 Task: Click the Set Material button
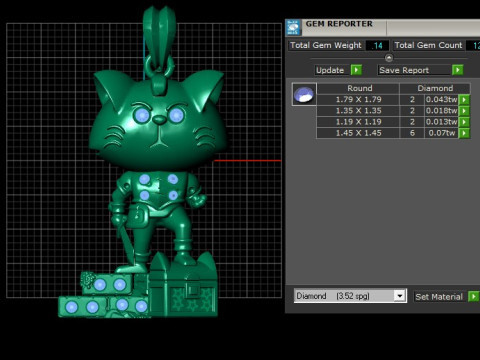[x=440, y=297]
